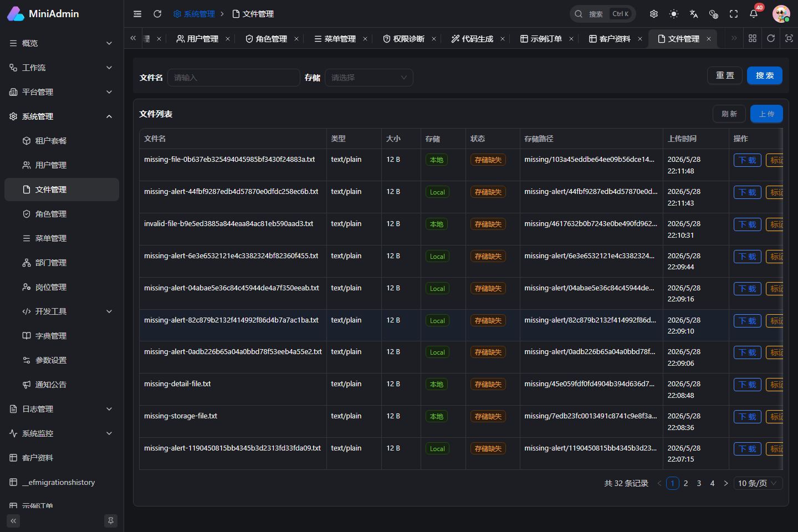798x532 pixels.
Task: Toggle light/dark theme sun icon
Action: point(674,14)
